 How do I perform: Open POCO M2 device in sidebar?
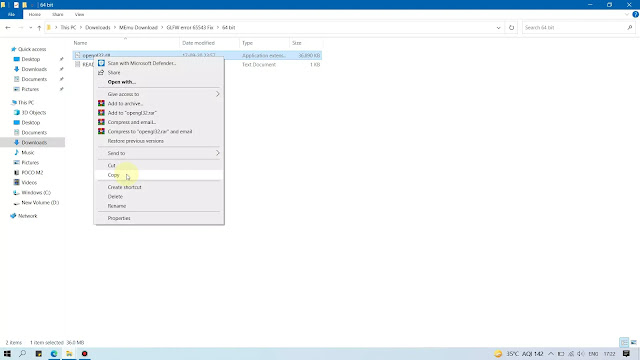pos(32,173)
